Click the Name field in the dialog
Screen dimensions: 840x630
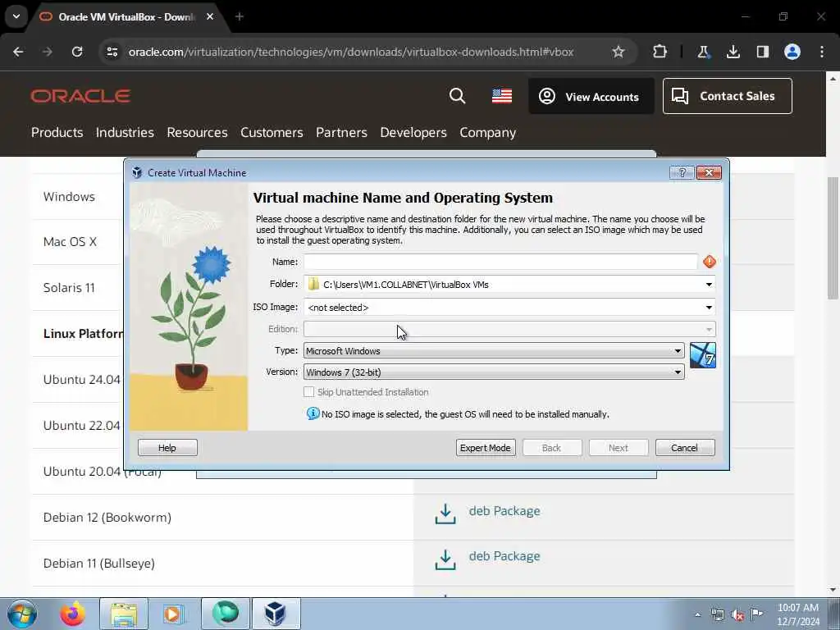point(500,262)
